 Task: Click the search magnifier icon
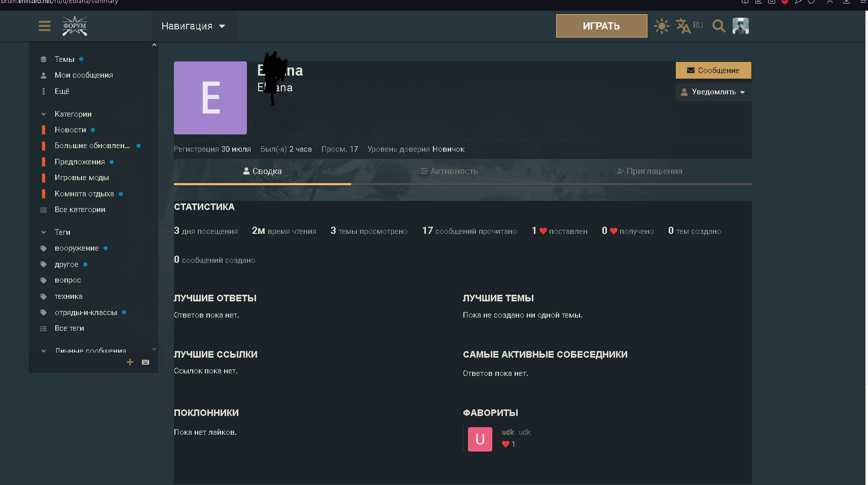point(718,26)
